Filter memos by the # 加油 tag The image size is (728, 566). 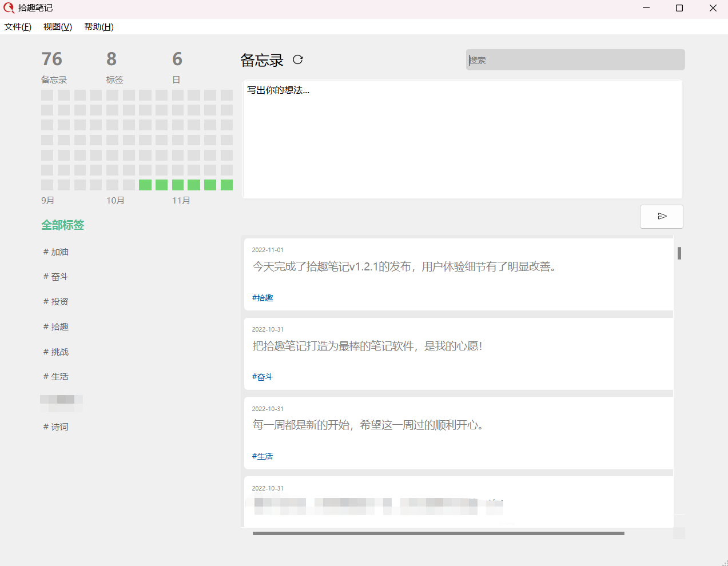(56, 252)
